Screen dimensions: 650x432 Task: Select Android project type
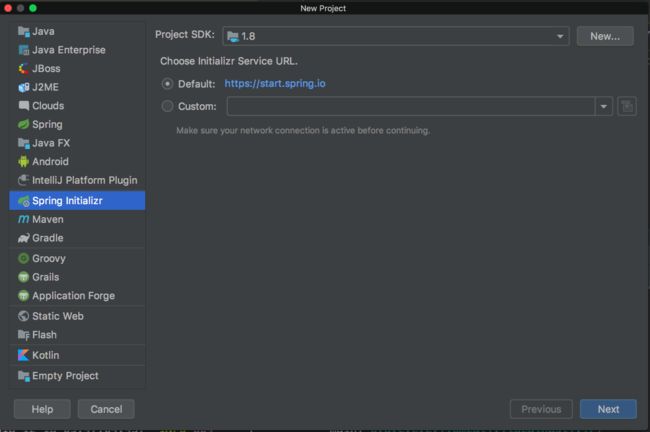coord(77,162)
